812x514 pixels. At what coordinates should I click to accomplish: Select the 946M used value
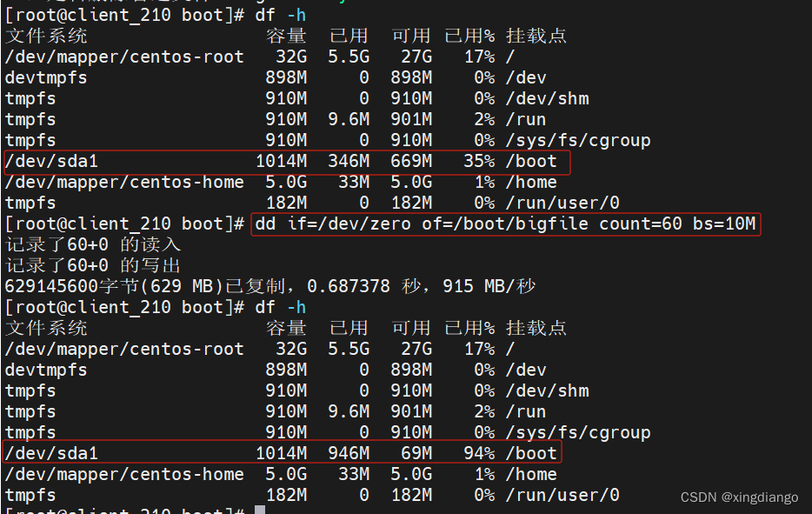pyautogui.click(x=349, y=453)
